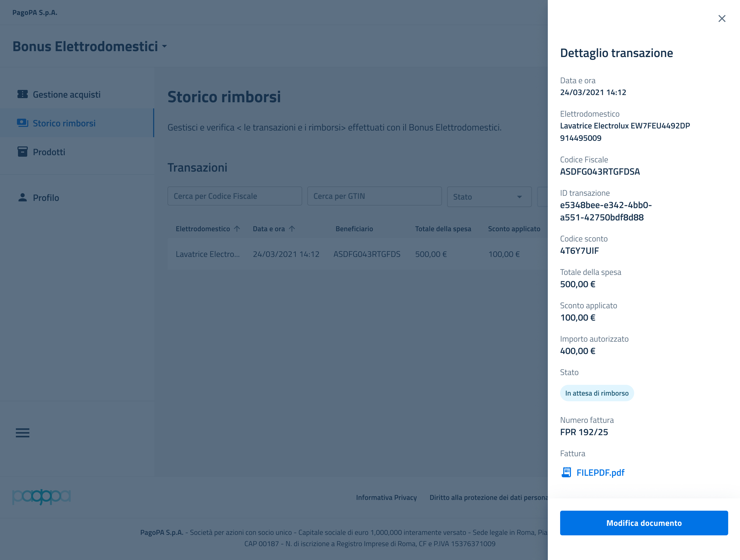Click the pagoPA logo in footer
This screenshot has height=560, width=740.
pos(41,497)
